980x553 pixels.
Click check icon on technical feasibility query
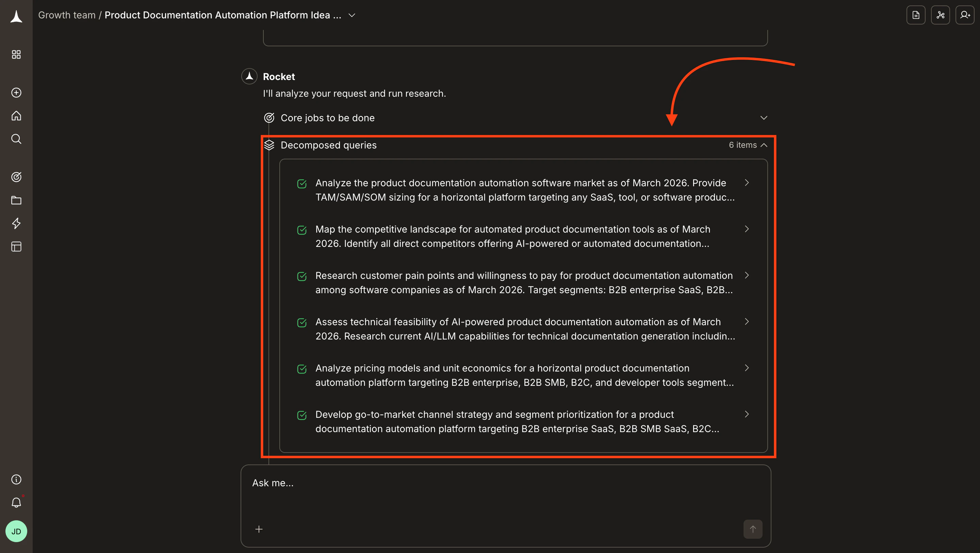click(x=302, y=323)
